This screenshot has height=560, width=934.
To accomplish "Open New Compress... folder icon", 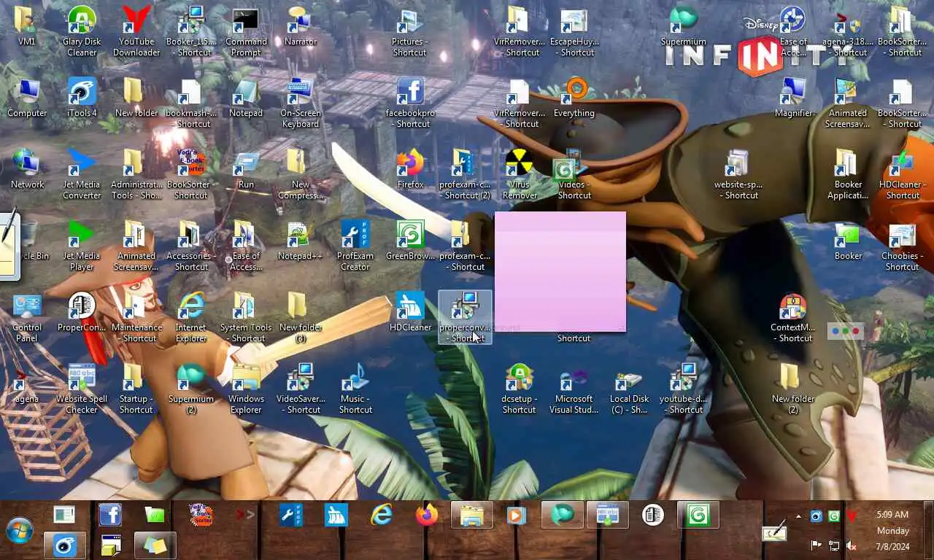I will [x=301, y=174].
